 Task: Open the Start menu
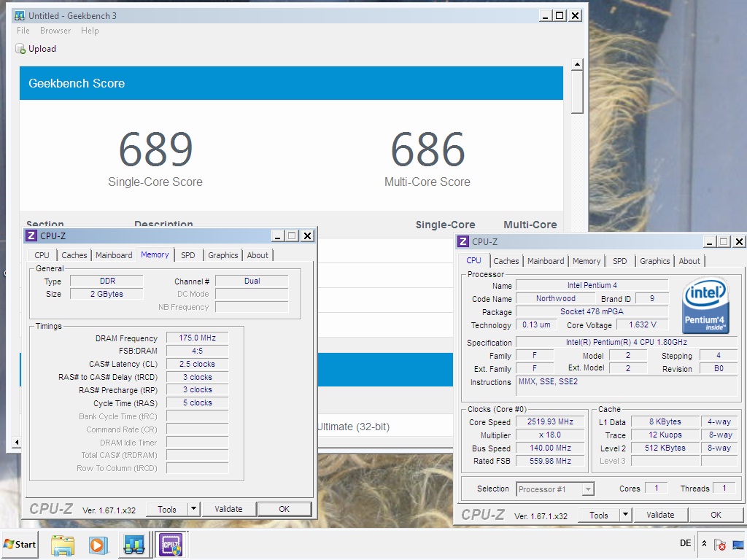click(20, 544)
